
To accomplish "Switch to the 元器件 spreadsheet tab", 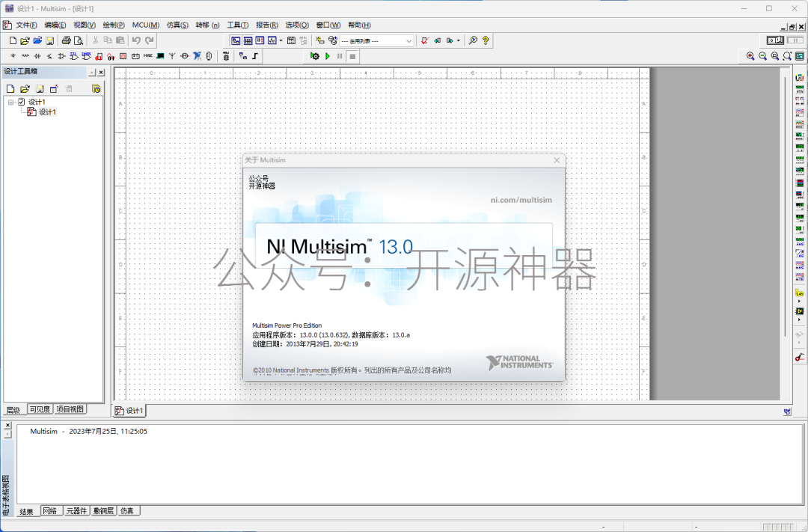I will (x=77, y=511).
